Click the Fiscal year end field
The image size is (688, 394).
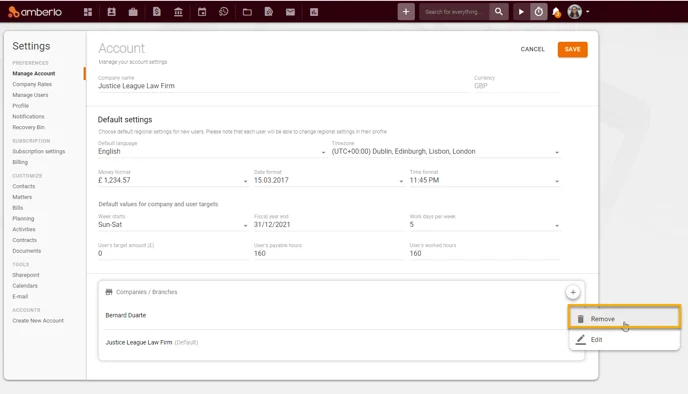[x=329, y=224]
